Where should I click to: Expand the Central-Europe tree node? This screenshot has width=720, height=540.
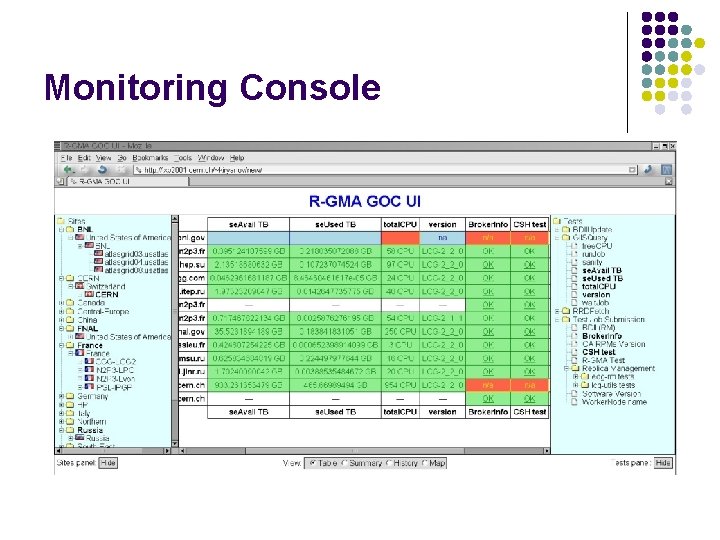tap(61, 311)
